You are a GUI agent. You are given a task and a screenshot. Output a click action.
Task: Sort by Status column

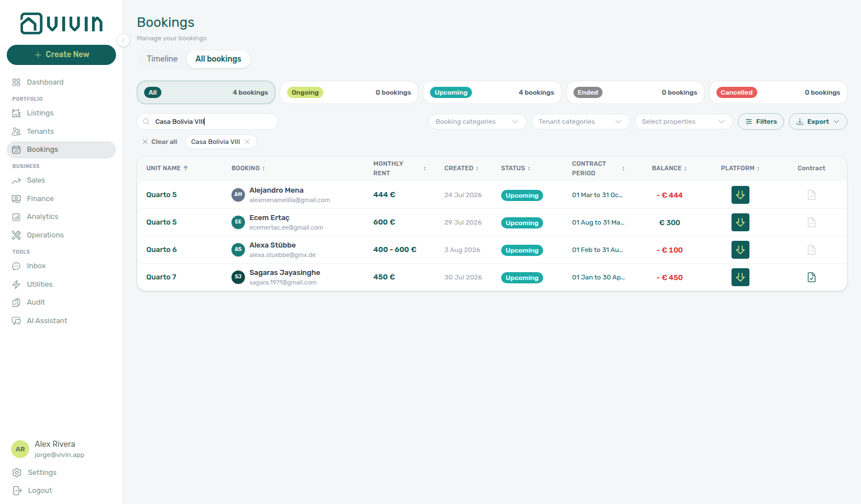click(515, 168)
